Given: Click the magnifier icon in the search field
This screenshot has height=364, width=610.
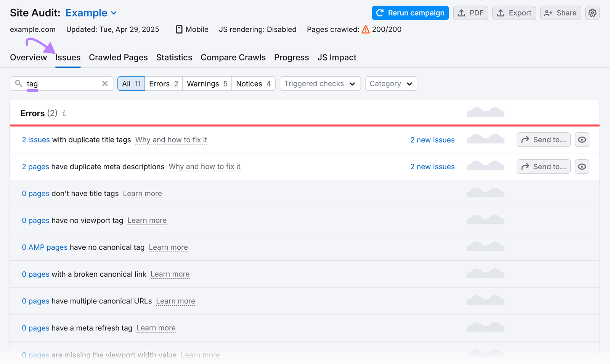Looking at the screenshot, I should click(19, 83).
